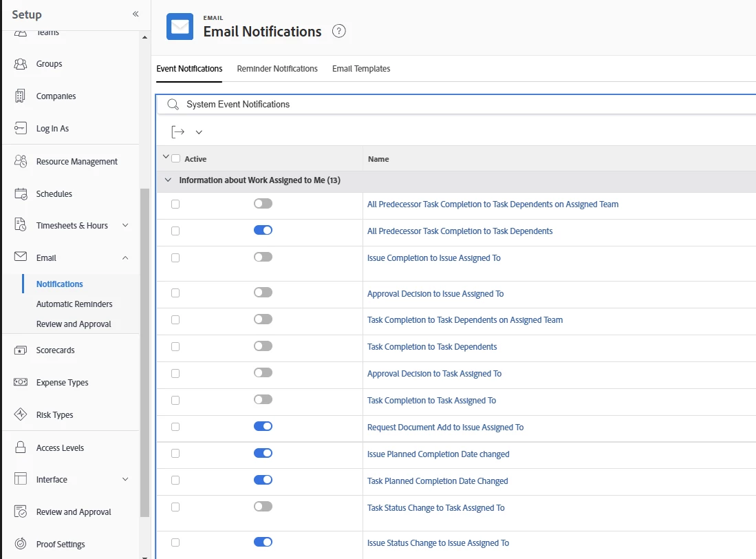The image size is (756, 559).
Task: Open Schedules in the Setup sidebar
Action: 54,193
